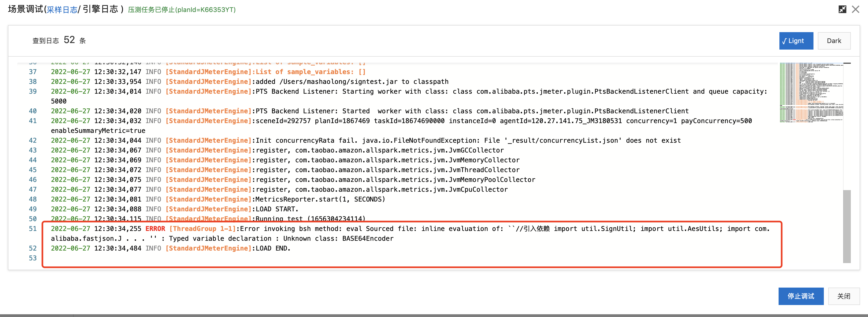Click the JvmMemoryCollector register log entry
Viewport: 868px width, 317px height.
click(387, 160)
